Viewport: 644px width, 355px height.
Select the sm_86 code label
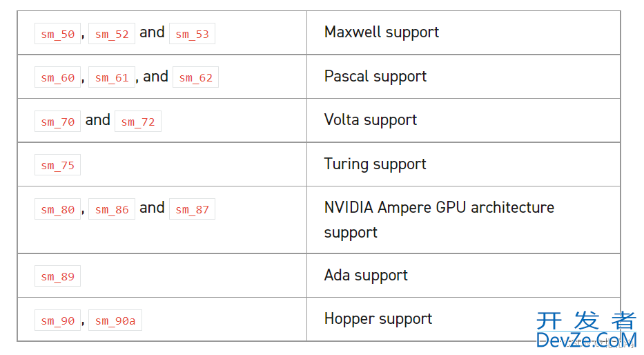pyautogui.click(x=112, y=209)
